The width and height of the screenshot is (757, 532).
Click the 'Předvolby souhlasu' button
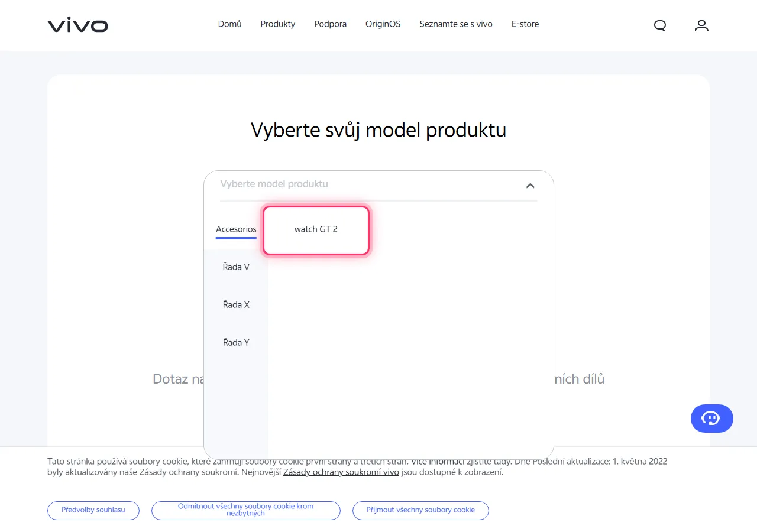93,510
